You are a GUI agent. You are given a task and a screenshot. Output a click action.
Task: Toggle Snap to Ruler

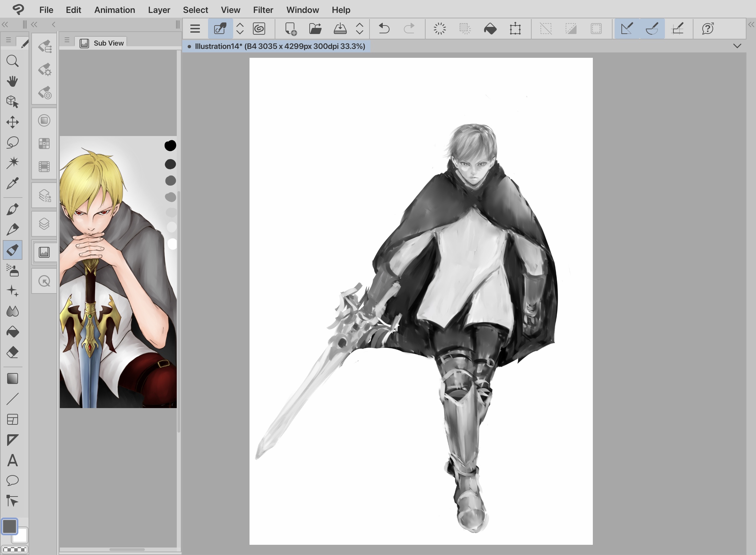627,29
